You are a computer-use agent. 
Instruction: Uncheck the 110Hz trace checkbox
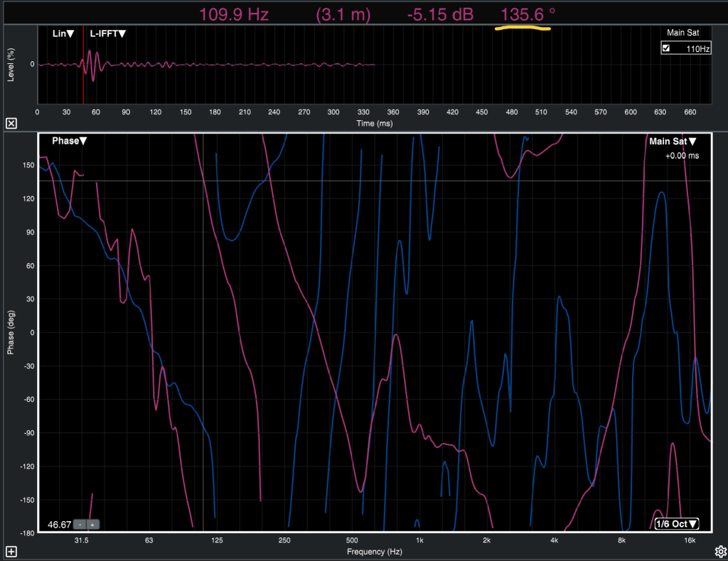click(x=666, y=48)
